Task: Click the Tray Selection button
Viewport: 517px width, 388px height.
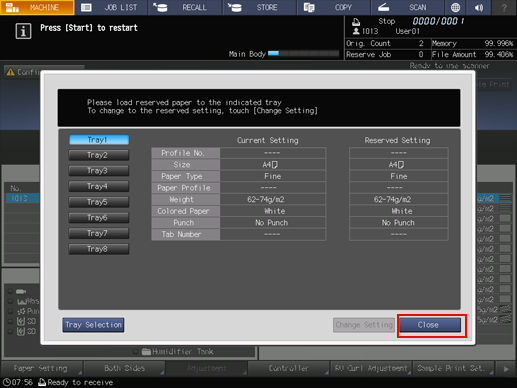Action: pos(93,325)
